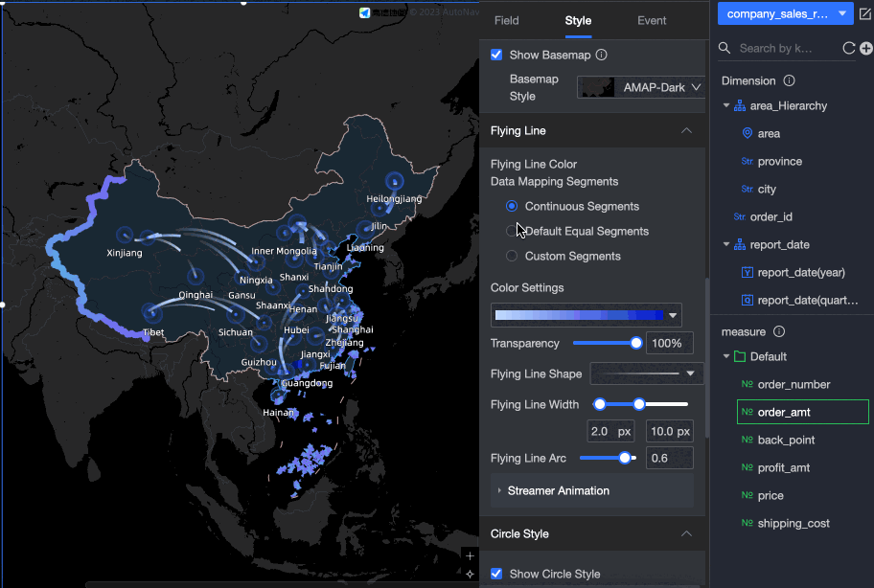Viewport: 874px width, 588px height.
Task: Click the Str icon next to city
Action: pos(747,190)
